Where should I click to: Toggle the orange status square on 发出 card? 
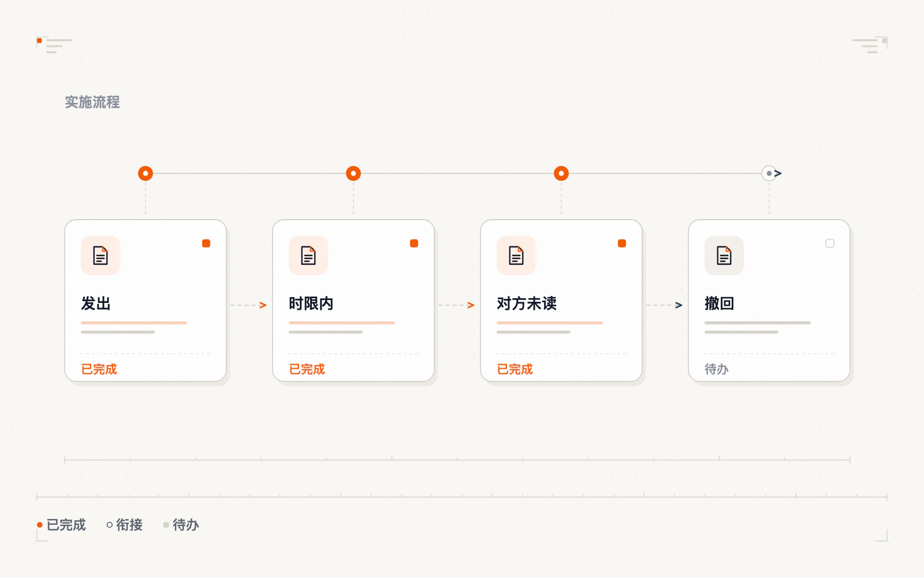(x=206, y=243)
